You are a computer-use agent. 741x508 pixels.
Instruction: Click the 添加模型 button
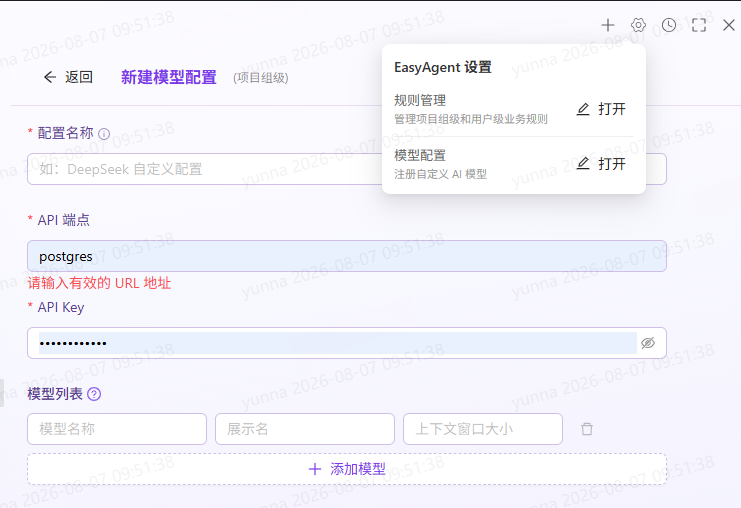347,469
